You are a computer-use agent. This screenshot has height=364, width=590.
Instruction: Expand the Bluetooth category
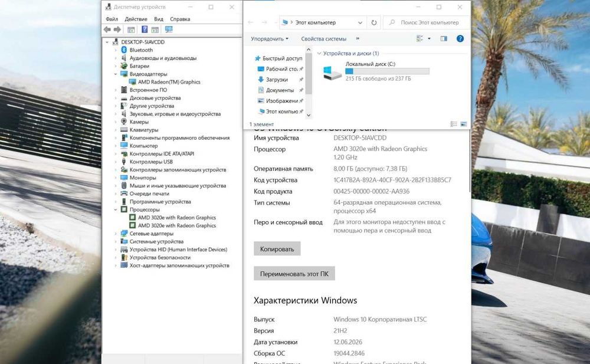click(116, 50)
